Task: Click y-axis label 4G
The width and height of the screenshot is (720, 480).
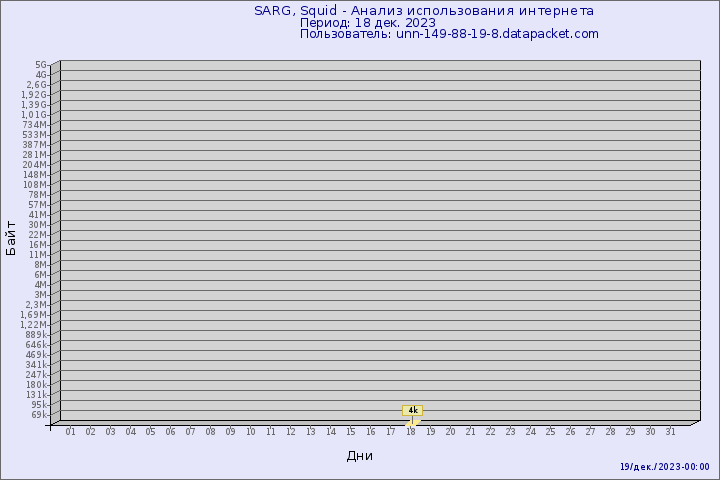Action: [x=41, y=75]
